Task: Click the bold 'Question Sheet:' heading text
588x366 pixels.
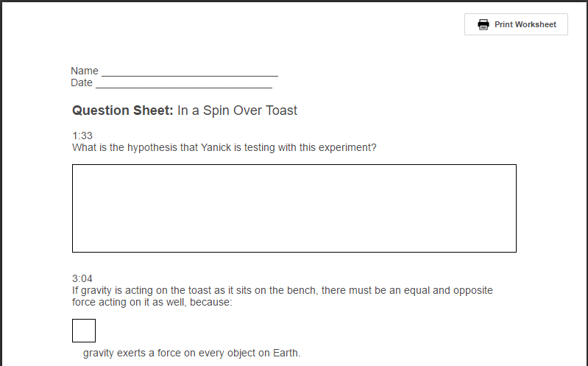Action: coord(123,110)
